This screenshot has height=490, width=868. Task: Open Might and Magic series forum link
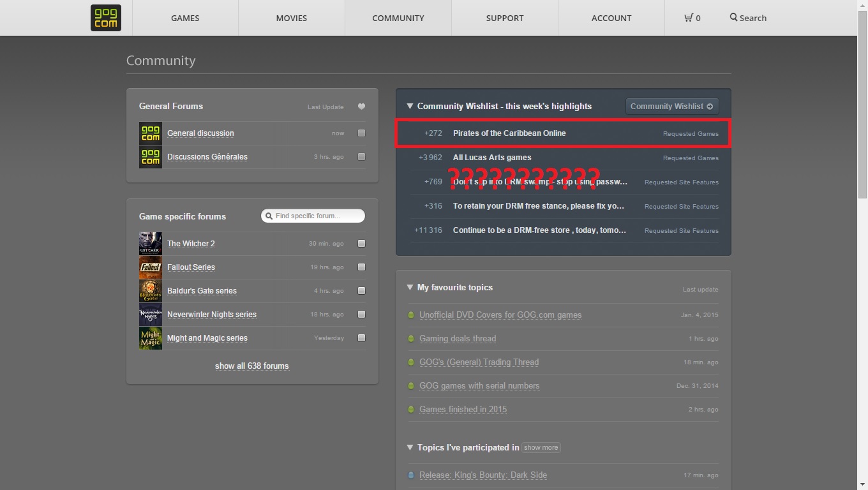click(x=207, y=338)
